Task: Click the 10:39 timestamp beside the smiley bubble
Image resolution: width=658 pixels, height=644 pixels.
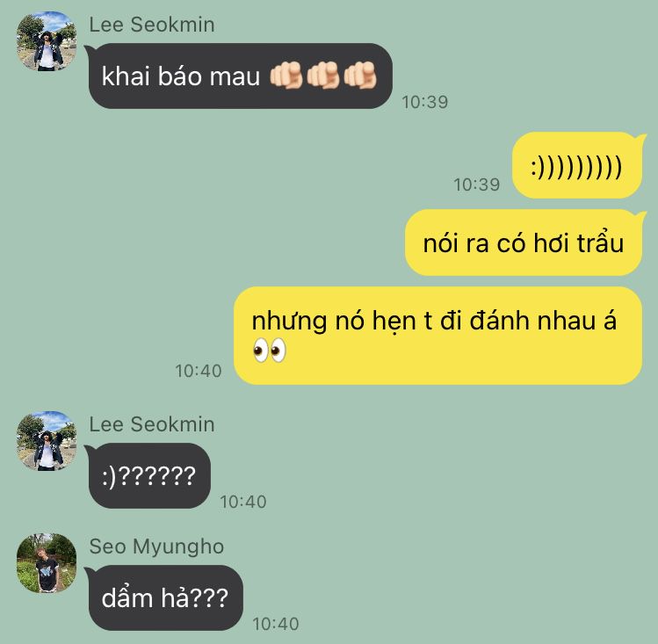Action: click(x=477, y=185)
